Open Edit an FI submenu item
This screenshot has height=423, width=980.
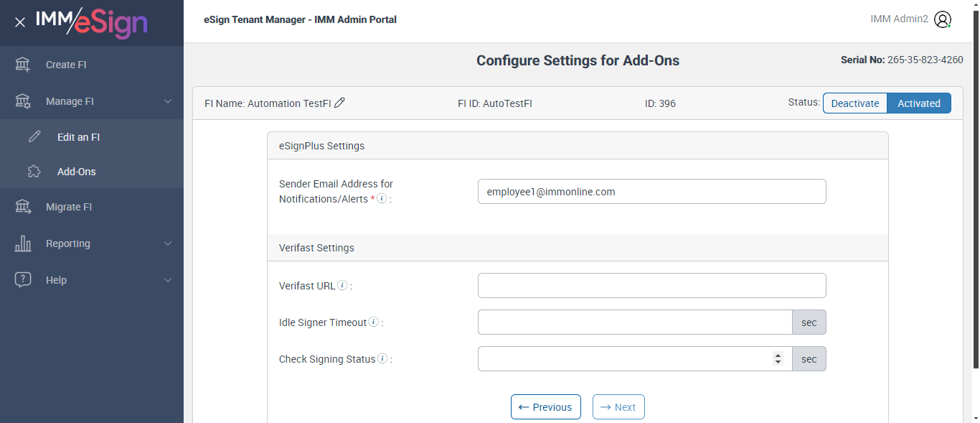78,137
